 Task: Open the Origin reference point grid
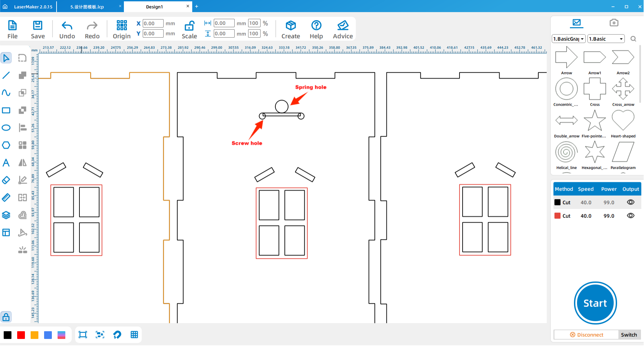click(122, 30)
